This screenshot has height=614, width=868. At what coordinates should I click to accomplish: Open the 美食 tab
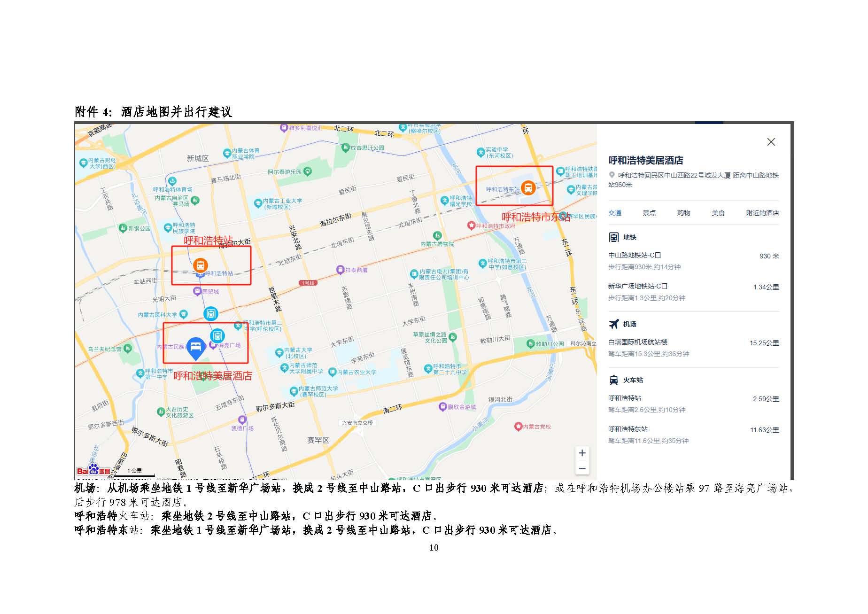tap(718, 213)
